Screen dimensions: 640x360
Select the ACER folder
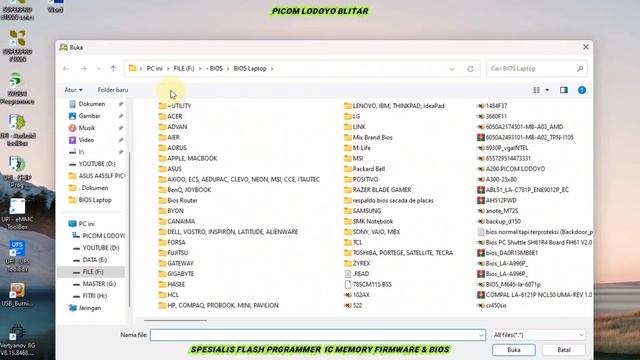(175, 116)
